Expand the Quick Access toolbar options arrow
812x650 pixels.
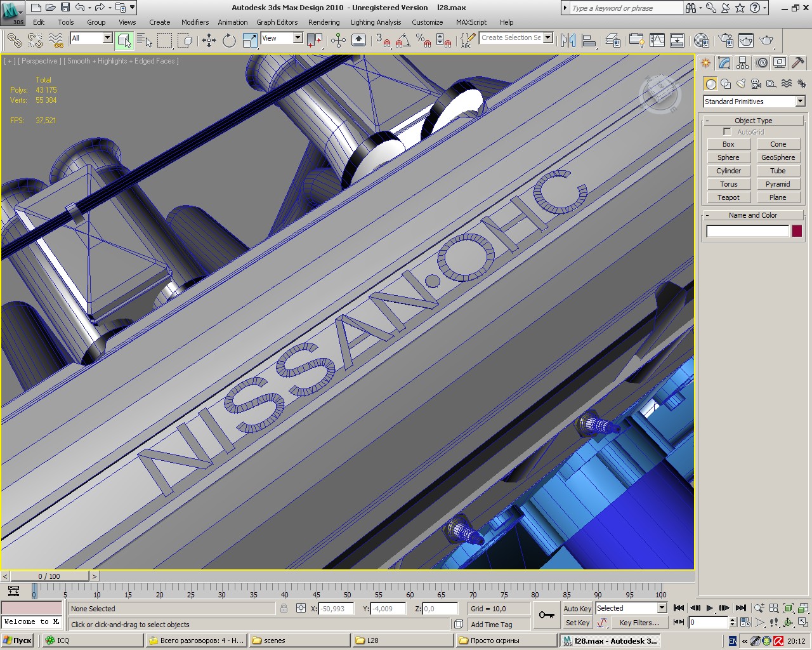click(132, 8)
